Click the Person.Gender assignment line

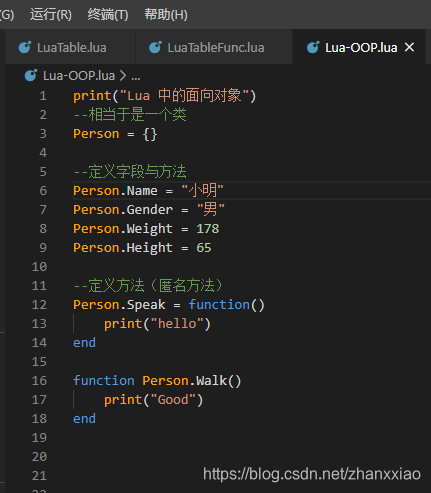(149, 210)
